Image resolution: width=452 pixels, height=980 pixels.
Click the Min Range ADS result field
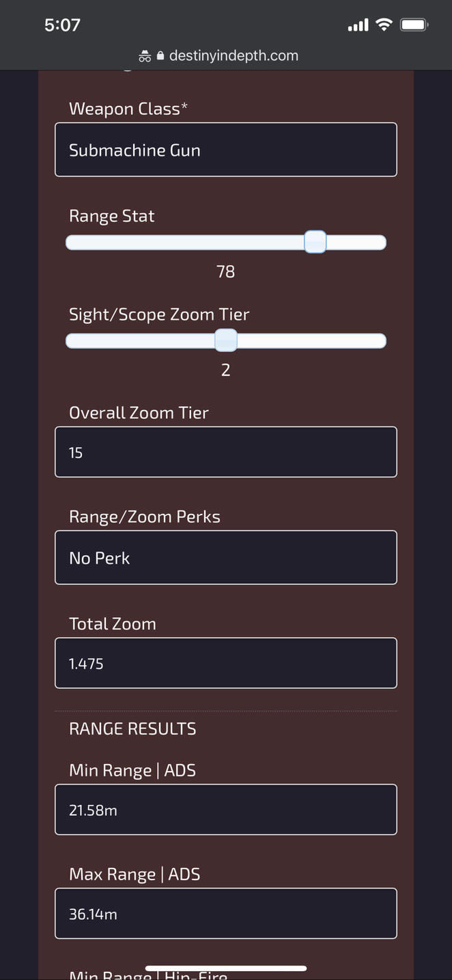225,810
